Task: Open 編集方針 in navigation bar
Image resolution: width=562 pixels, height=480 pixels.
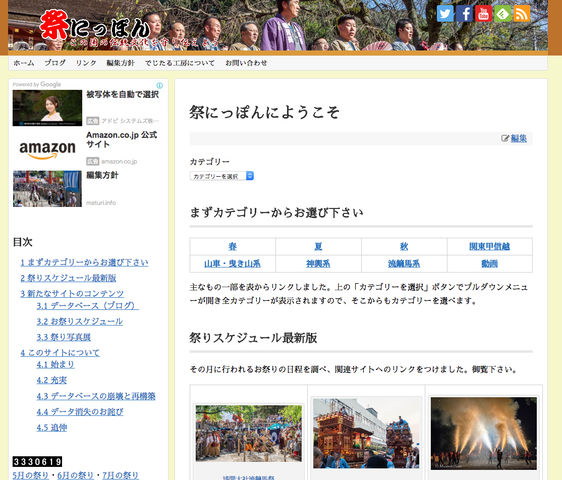Action: point(120,63)
